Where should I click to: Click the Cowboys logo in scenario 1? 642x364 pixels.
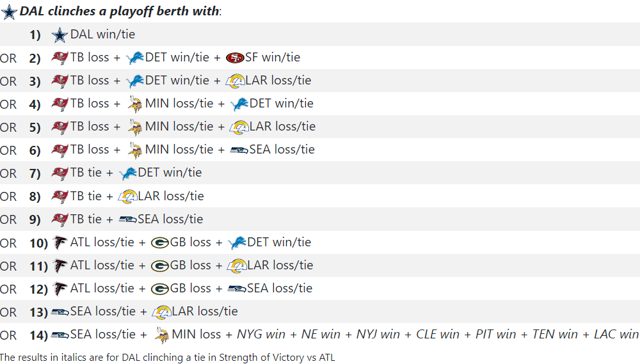(x=60, y=35)
